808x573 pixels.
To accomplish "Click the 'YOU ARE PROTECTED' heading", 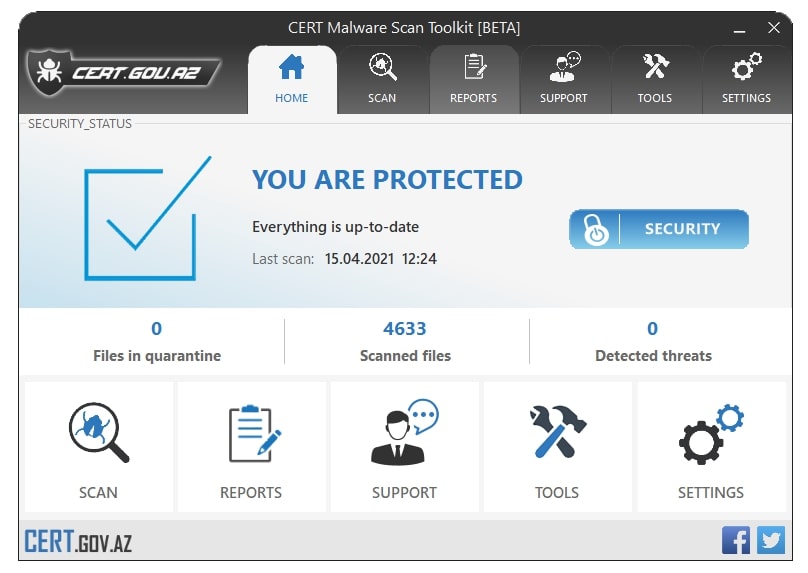I will 388,180.
